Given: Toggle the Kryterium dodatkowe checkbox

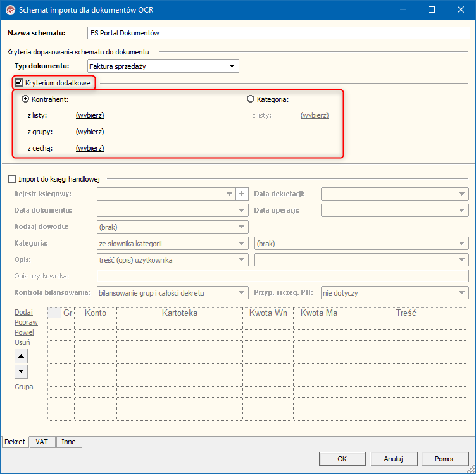Looking at the screenshot, I should point(18,82).
